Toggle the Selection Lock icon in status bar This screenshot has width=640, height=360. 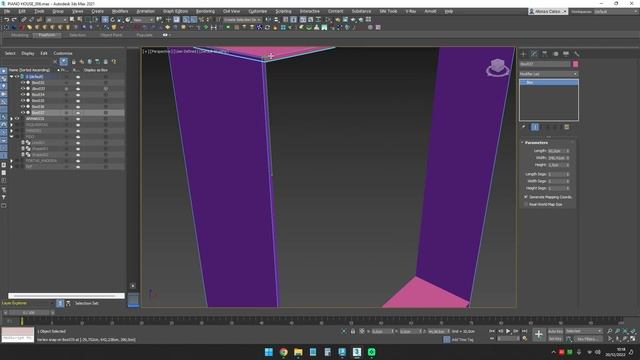pyautogui.click(x=353, y=331)
